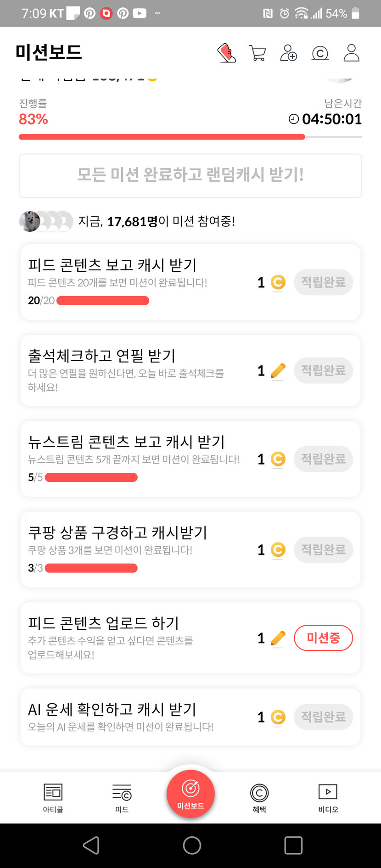The height and width of the screenshot is (868, 381).
Task: Tap the red 미션보드 center button
Action: click(x=190, y=794)
